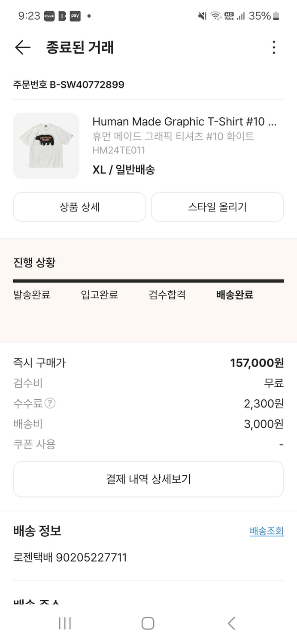Screen dimensions: 297x644
Task: Open the three-dot overflow menu
Action: point(273,48)
